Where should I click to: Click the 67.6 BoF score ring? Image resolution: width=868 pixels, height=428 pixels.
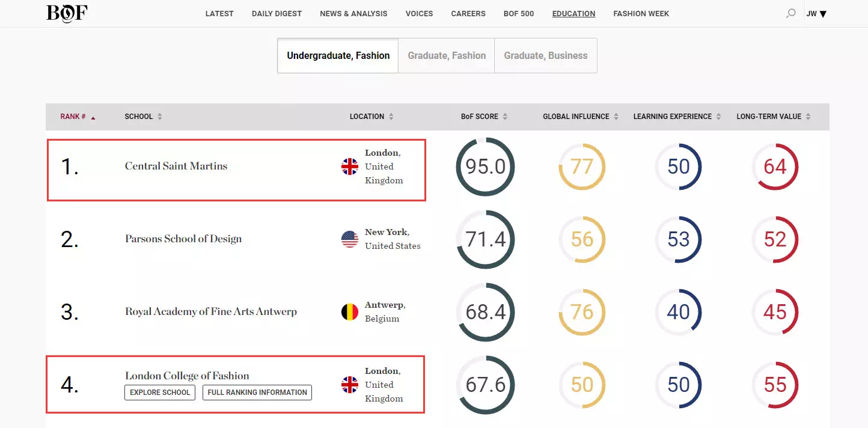tap(486, 385)
